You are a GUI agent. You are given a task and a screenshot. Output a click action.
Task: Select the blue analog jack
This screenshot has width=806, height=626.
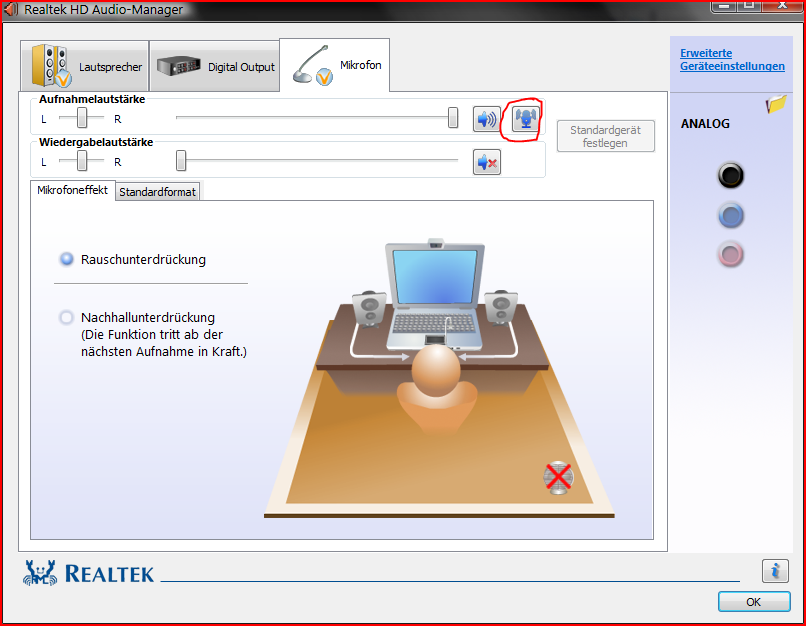(730, 215)
